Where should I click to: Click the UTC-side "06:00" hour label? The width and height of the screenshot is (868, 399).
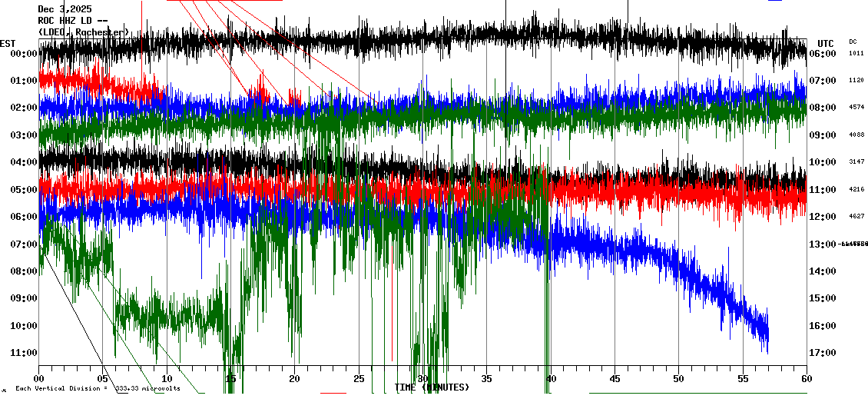point(822,54)
